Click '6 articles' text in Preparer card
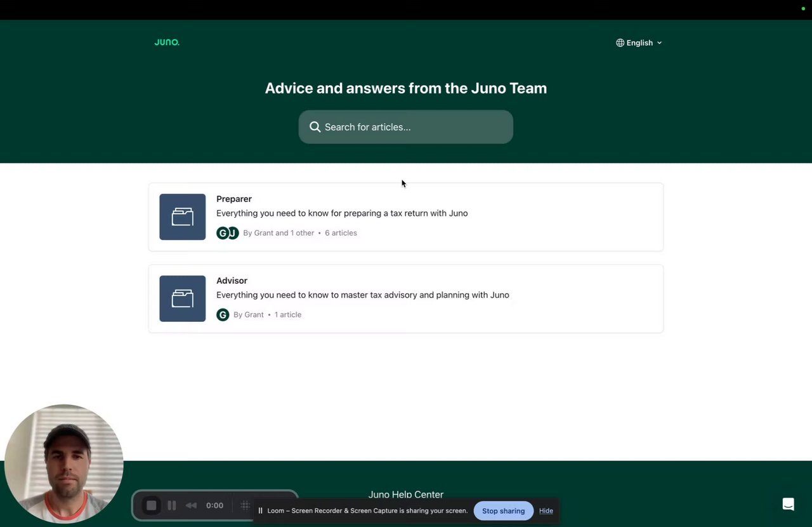 point(341,233)
